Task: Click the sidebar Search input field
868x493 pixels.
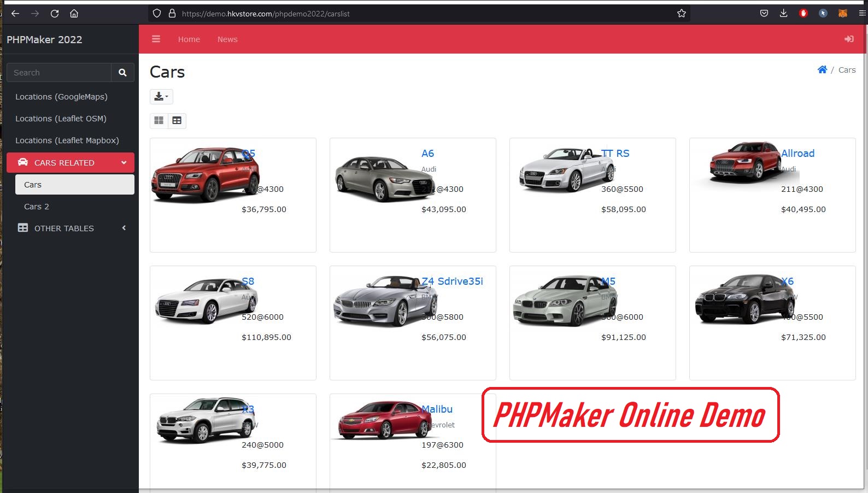Action: [59, 73]
